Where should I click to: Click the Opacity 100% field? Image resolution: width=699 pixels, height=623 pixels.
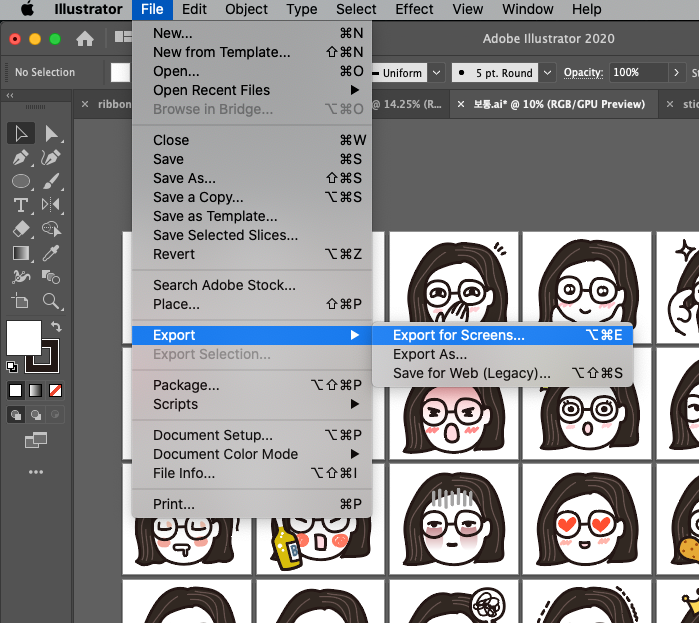[638, 73]
